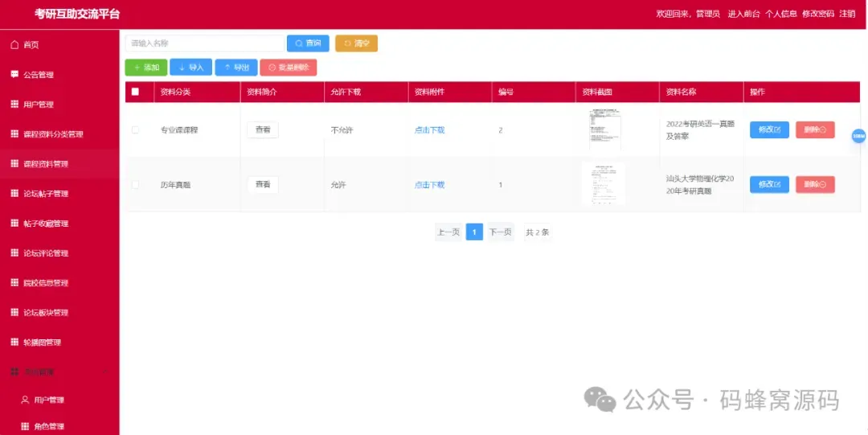The image size is (868, 435).
Task: Click the home icon beside 首页
Action: tap(15, 45)
